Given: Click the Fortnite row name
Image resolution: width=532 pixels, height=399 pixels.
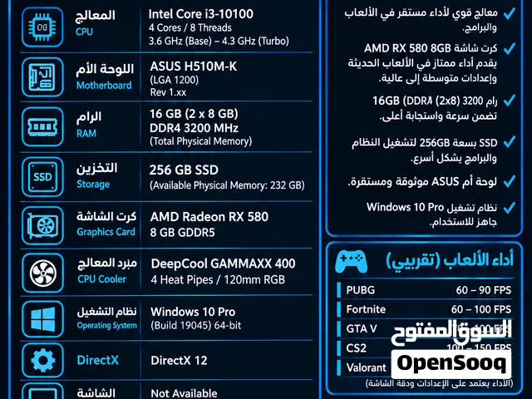Looking at the screenshot, I should click(366, 309).
